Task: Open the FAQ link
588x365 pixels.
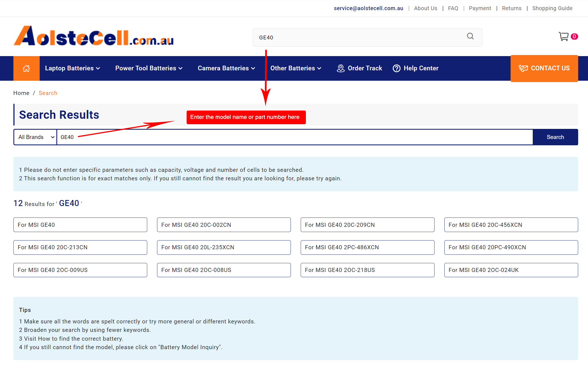Action: 453,8
